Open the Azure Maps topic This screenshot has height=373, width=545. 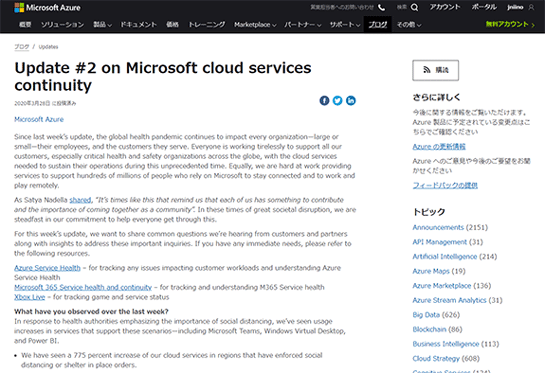pyautogui.click(x=431, y=271)
